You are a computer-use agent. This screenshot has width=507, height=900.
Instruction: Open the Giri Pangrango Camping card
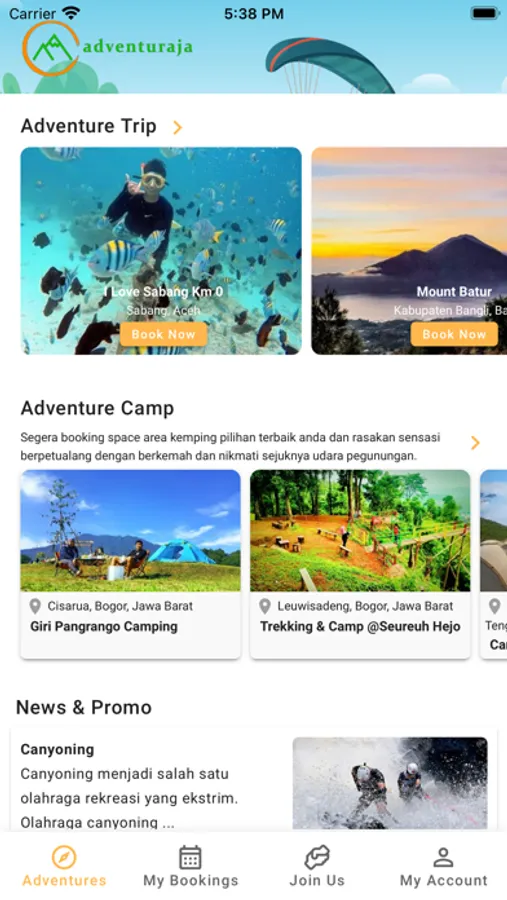tap(130, 564)
